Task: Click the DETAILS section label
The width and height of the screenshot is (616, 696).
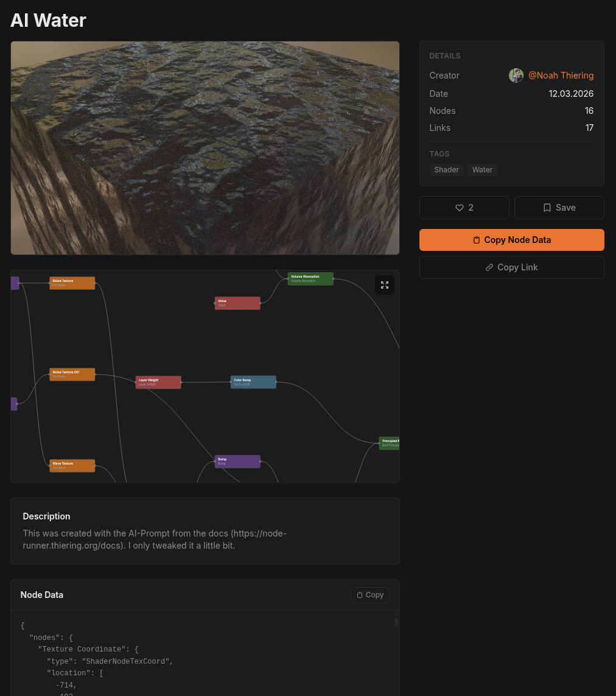Action: click(445, 56)
